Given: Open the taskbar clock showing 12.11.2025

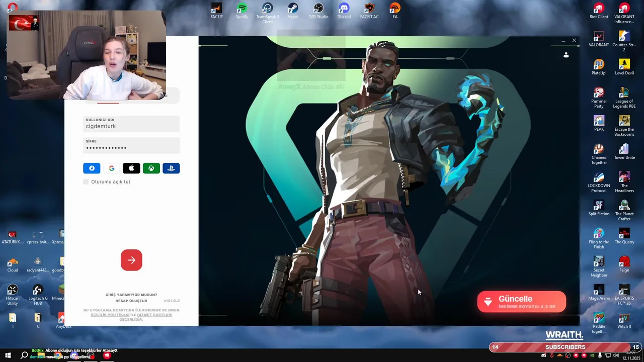Looking at the screenshot, I should click(631, 355).
